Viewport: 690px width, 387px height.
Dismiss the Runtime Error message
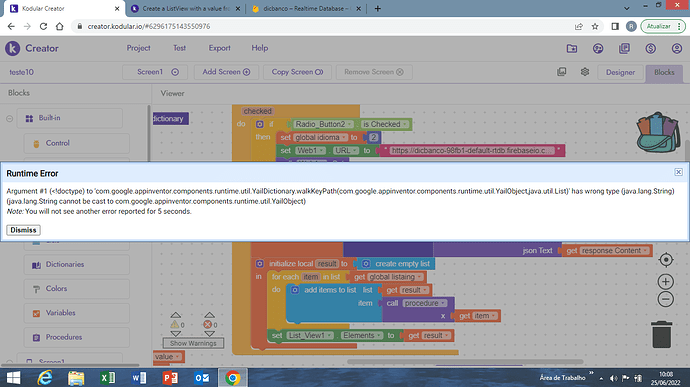(23, 230)
